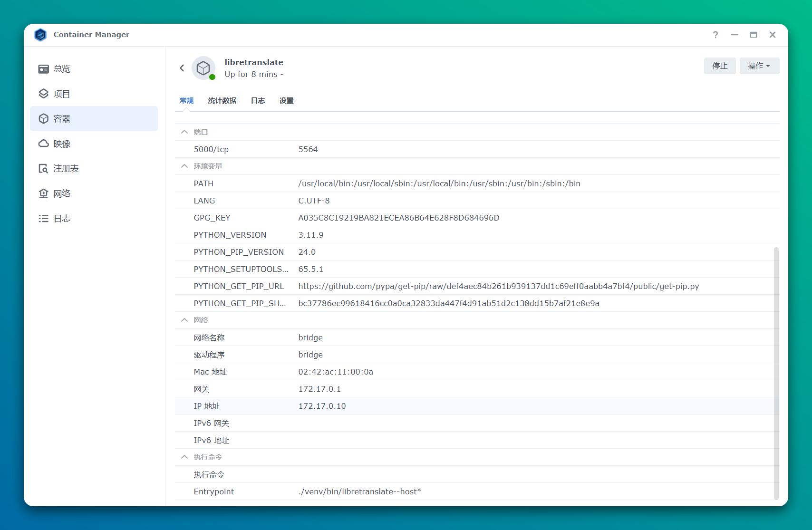Screen dimensions: 812x530
Task: Open the 映像 image cloud icon
Action: point(44,144)
